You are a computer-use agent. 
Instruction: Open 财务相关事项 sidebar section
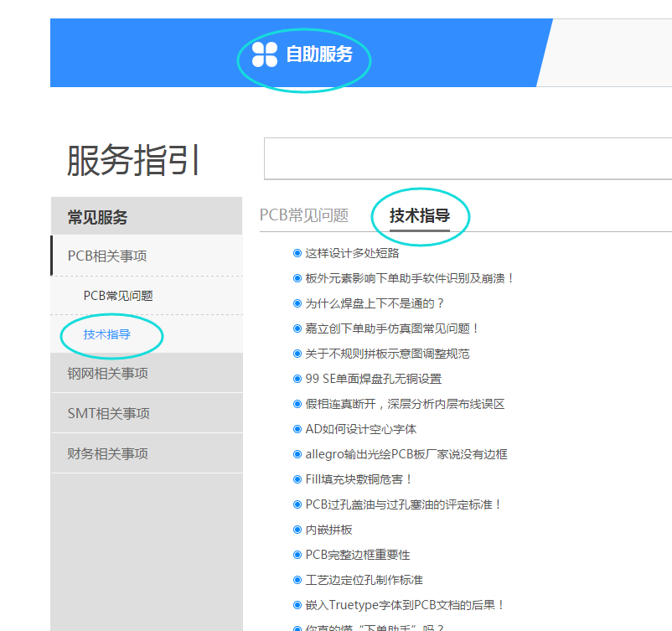pos(107,453)
